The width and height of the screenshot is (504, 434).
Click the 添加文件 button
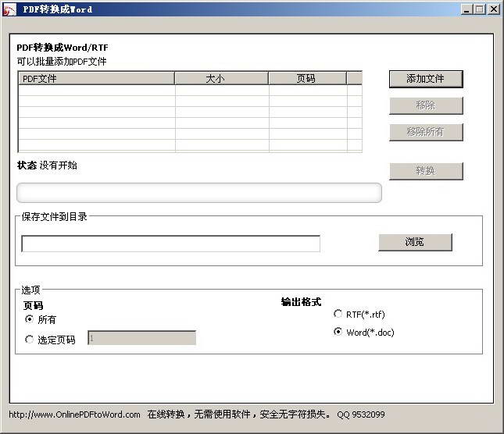pos(426,79)
